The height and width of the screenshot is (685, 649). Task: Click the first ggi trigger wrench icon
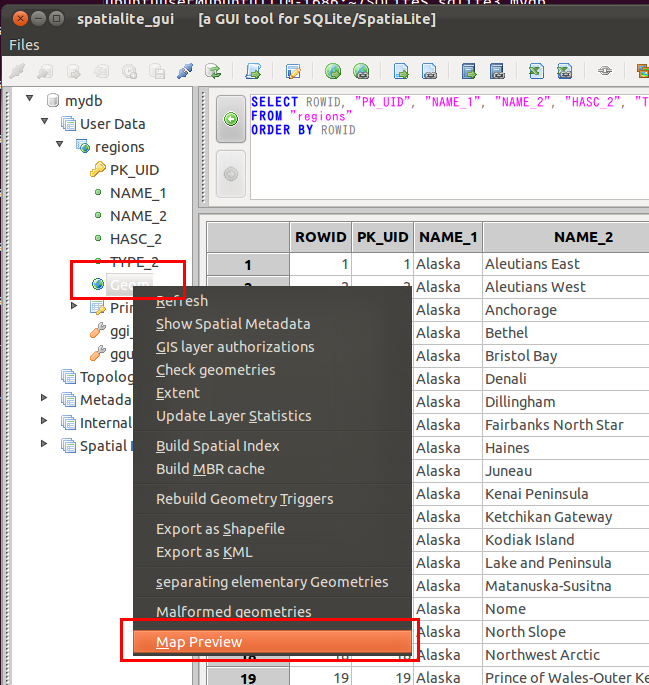tap(98, 331)
